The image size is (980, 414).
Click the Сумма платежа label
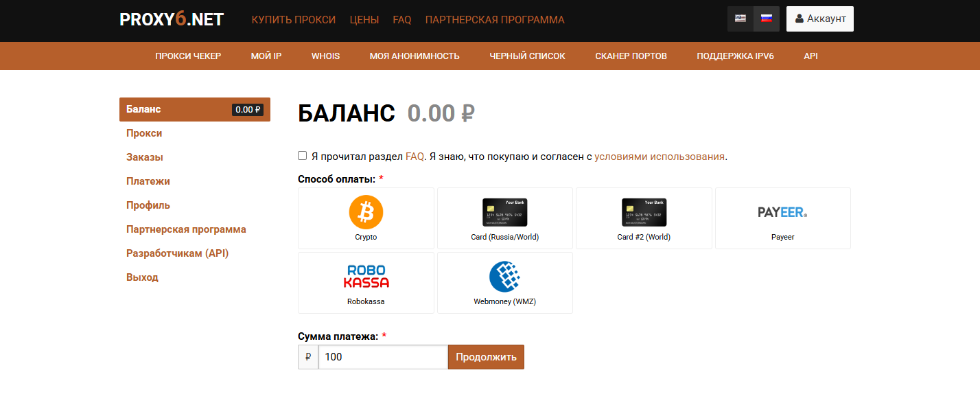(x=338, y=336)
